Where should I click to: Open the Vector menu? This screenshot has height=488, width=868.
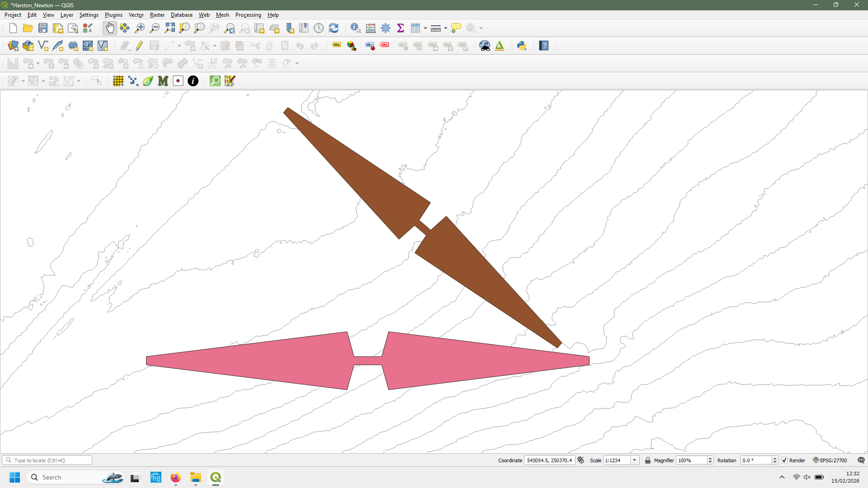point(136,15)
